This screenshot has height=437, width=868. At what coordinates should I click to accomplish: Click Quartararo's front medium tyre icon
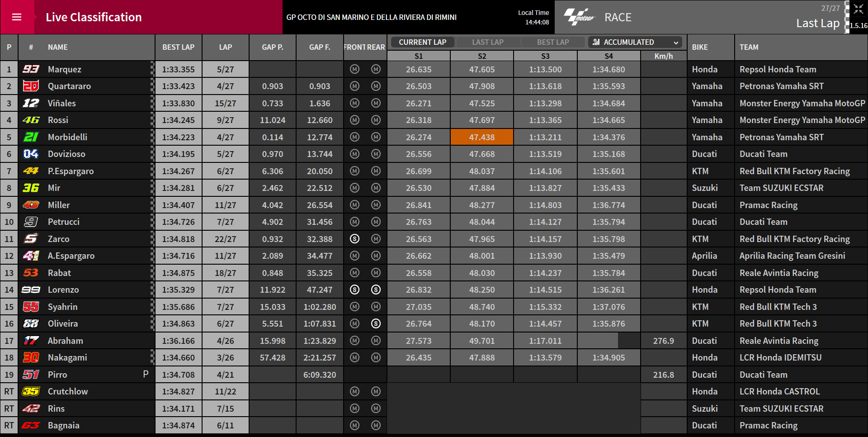click(x=355, y=86)
